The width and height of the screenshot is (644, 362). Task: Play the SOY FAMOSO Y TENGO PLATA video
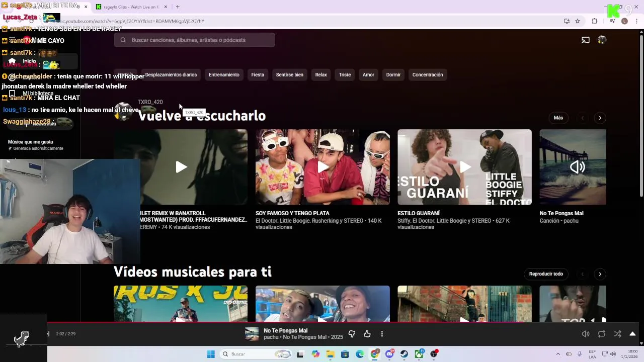coord(323,167)
